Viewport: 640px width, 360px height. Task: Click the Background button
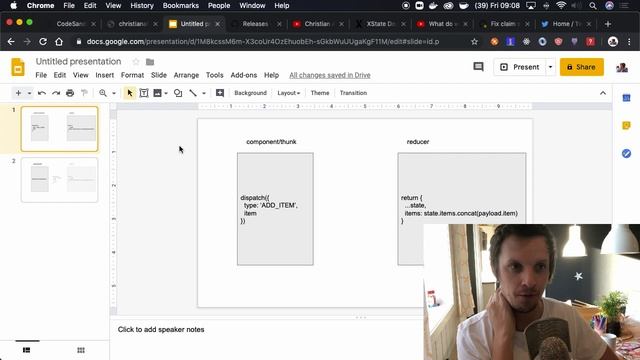click(250, 93)
